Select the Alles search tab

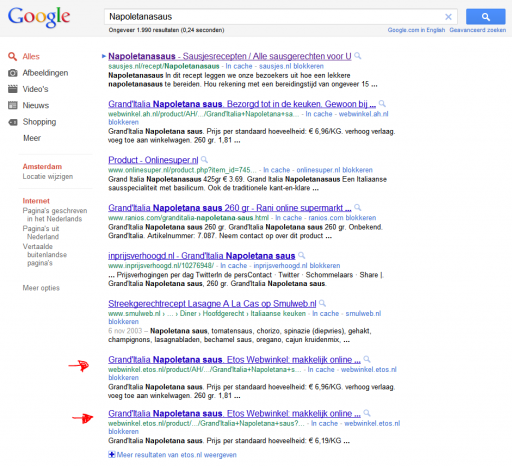(31, 56)
